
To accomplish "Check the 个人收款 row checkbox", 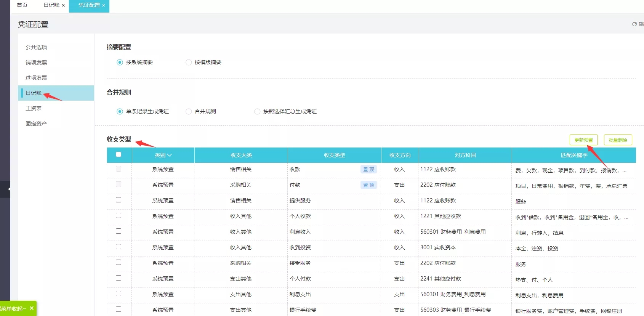I will point(119,215).
